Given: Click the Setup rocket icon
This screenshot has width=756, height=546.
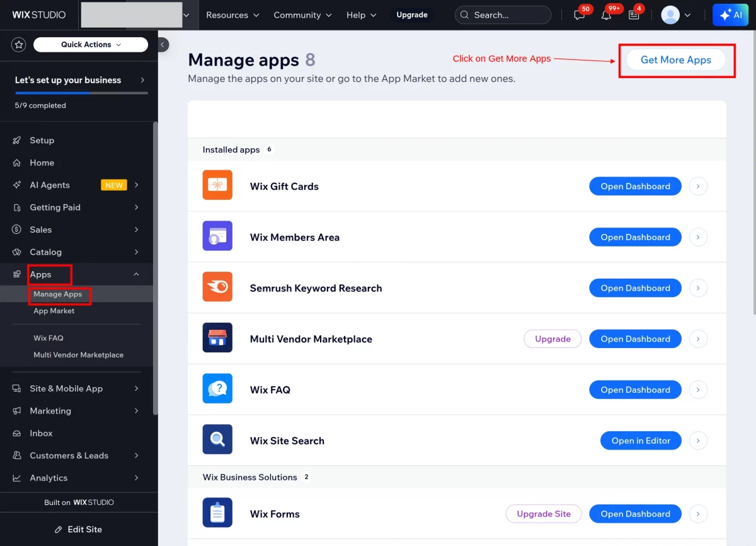Looking at the screenshot, I should coord(17,141).
